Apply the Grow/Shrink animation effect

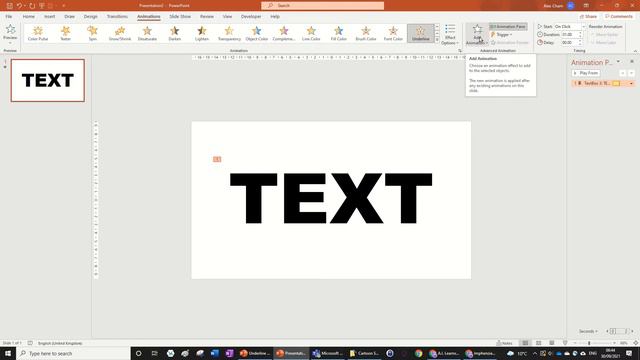[120, 33]
